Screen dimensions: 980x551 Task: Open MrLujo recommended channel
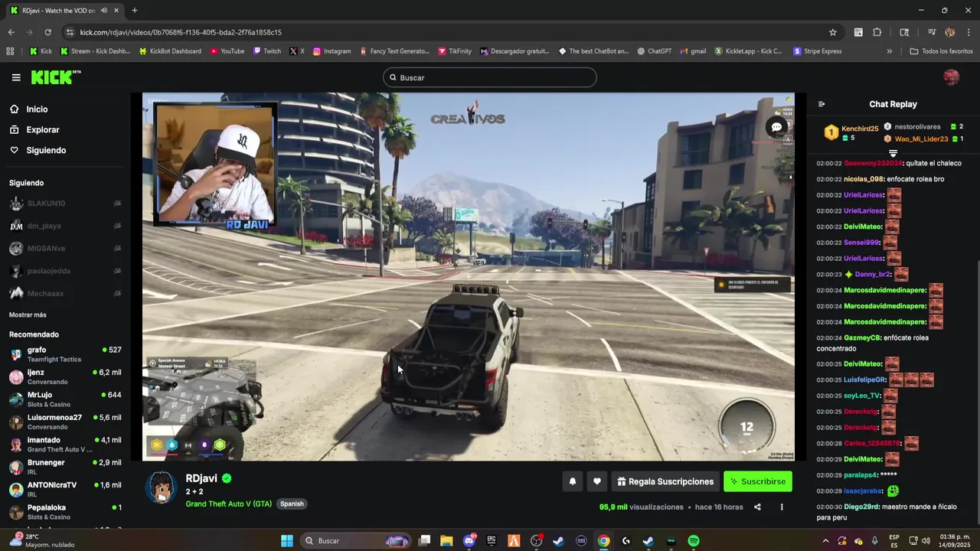(65, 399)
